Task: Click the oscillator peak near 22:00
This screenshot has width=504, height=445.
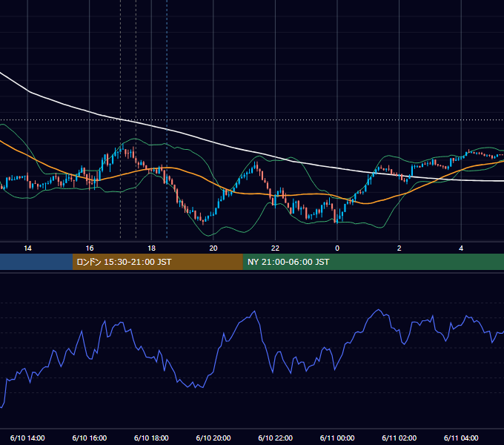Action: [x=254, y=311]
